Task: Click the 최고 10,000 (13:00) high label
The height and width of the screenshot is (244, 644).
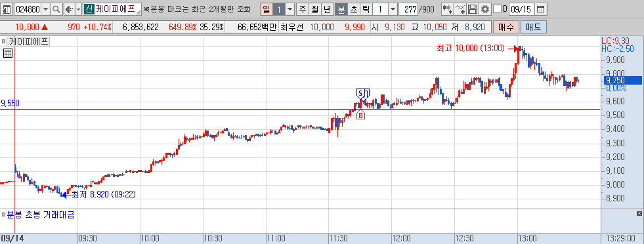Action: (470, 49)
